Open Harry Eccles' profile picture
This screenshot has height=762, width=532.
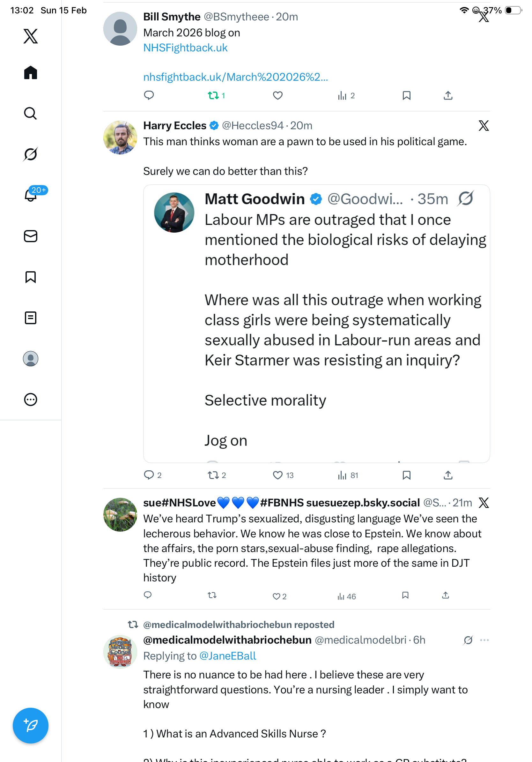point(120,138)
